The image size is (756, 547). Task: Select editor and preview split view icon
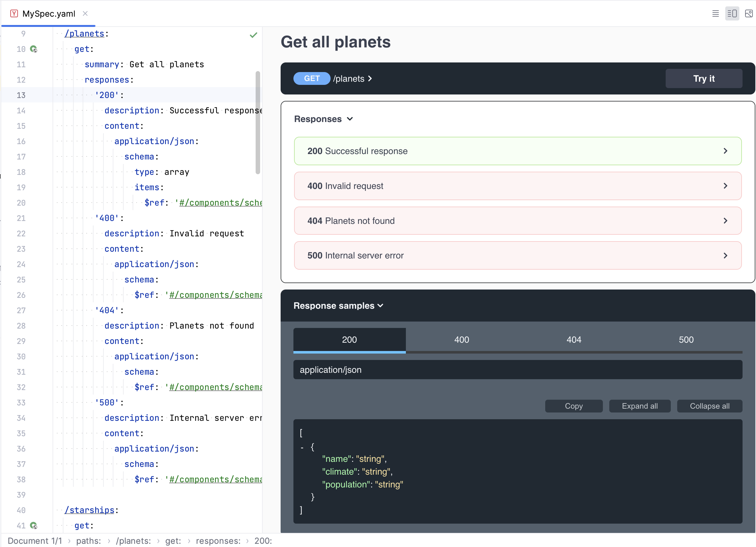pyautogui.click(x=732, y=14)
